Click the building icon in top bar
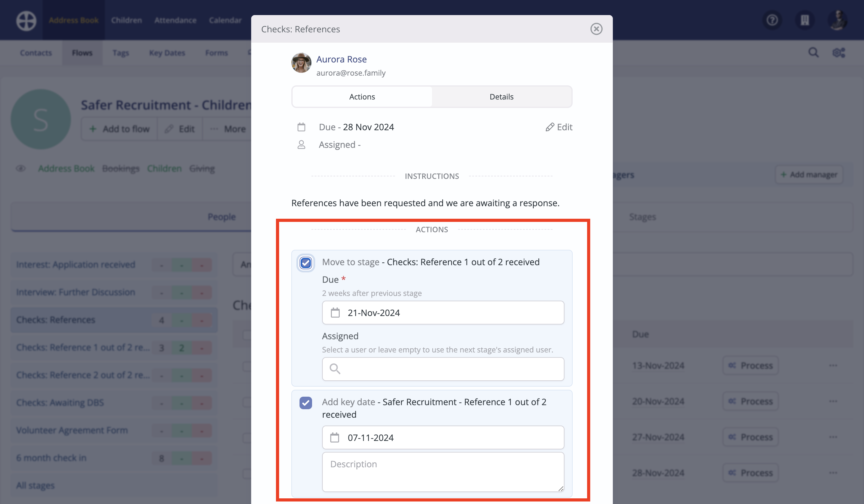This screenshot has height=504, width=864. [804, 20]
